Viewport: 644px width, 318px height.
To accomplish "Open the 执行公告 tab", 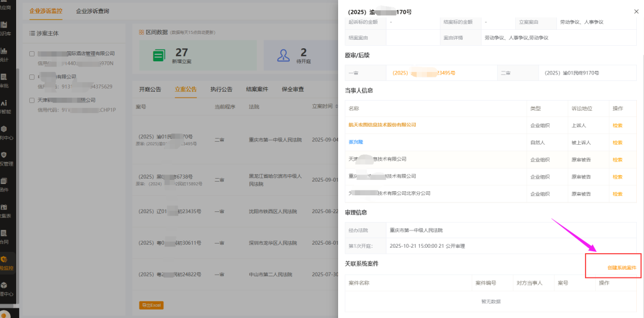I will 221,89.
